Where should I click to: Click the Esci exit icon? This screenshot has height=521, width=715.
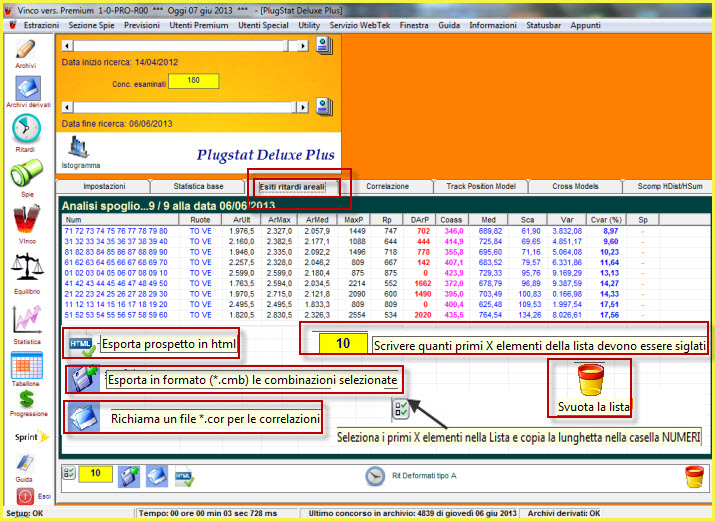tap(26, 495)
